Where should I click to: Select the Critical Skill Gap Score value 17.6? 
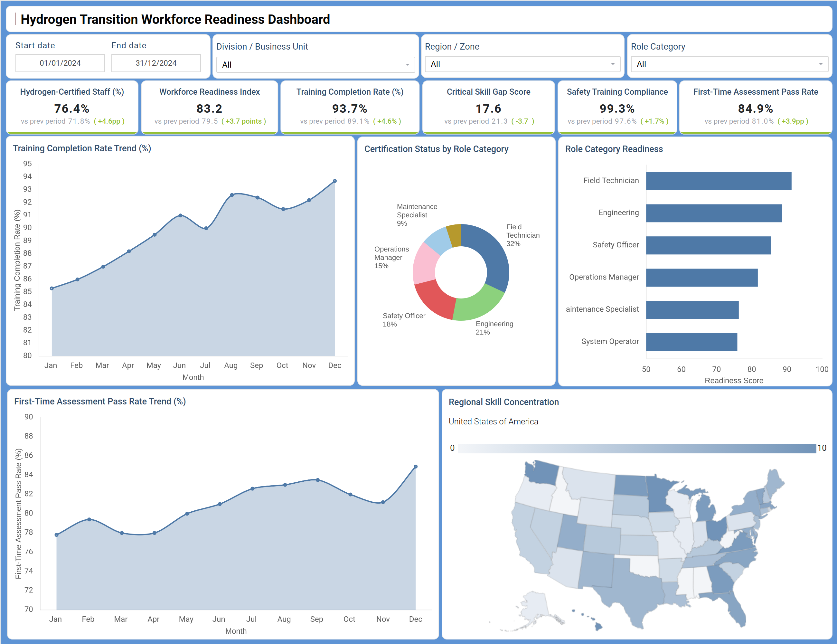tap(488, 109)
